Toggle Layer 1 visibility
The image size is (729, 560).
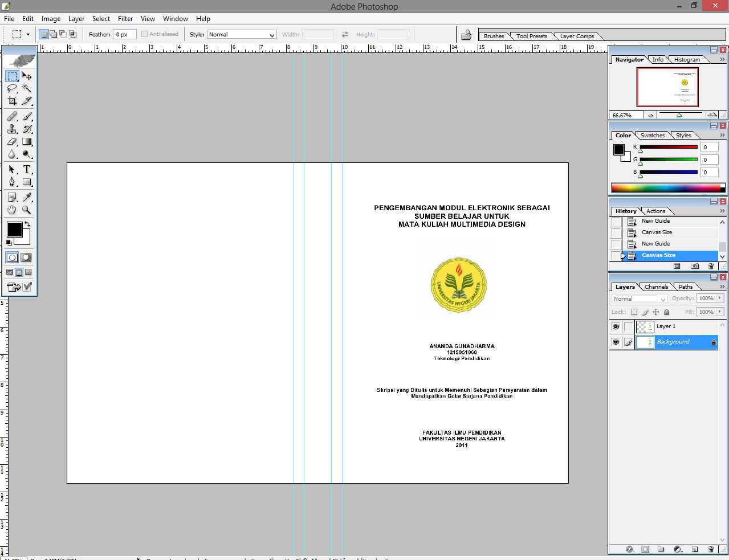616,326
